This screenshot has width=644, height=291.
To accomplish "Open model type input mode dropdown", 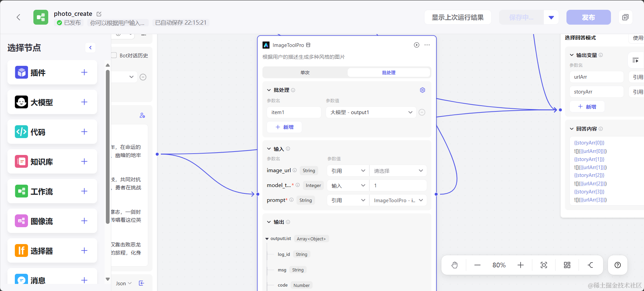I will pyautogui.click(x=348, y=186).
